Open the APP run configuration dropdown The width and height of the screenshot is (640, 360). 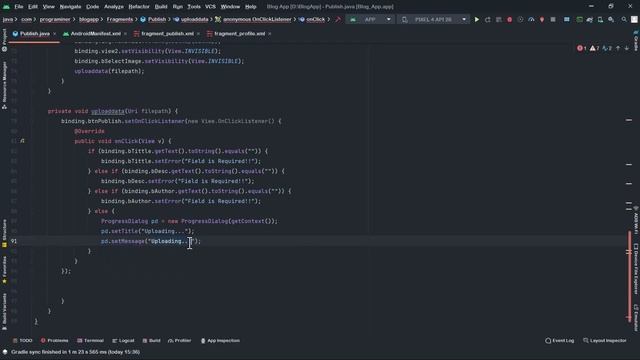point(370,19)
